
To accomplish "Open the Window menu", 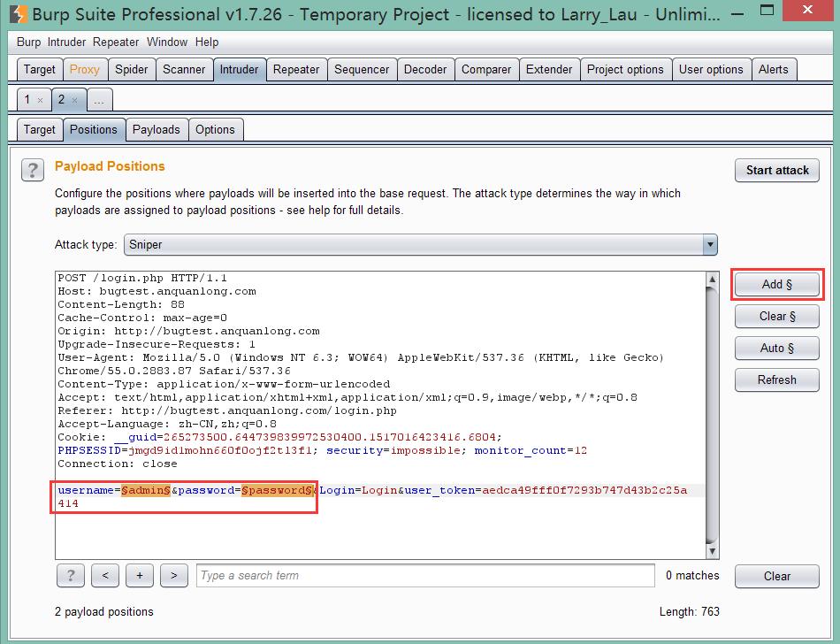I will point(167,42).
